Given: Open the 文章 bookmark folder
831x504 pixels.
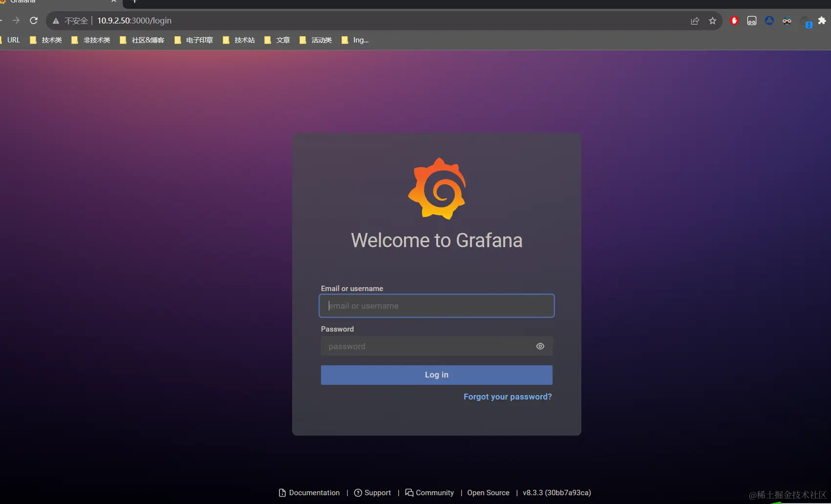Looking at the screenshot, I should coord(277,40).
